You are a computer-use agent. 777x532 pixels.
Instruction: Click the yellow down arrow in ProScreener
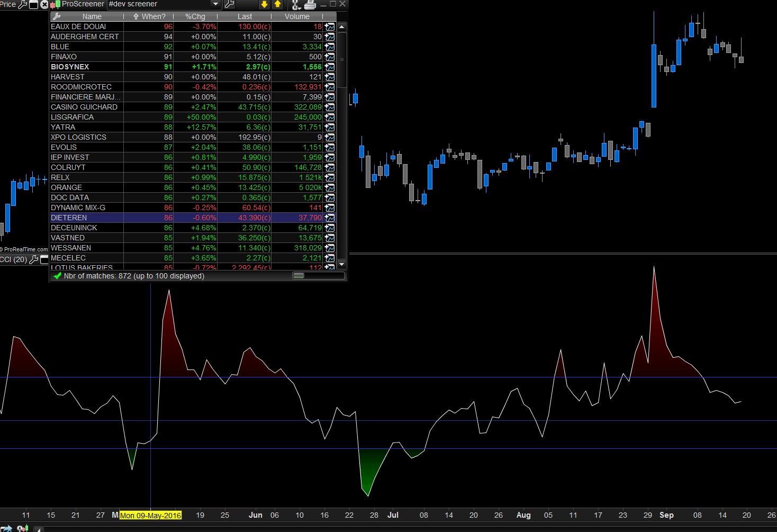coord(265,4)
